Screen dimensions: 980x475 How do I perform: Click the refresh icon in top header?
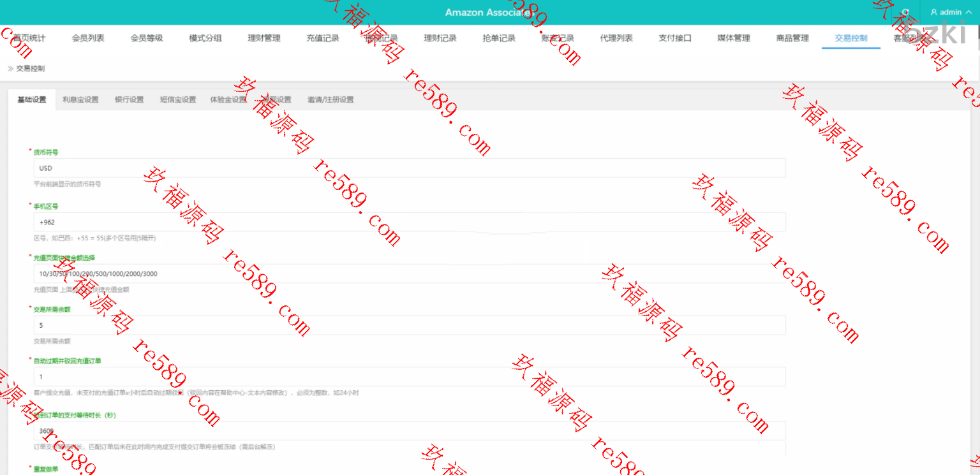[905, 12]
